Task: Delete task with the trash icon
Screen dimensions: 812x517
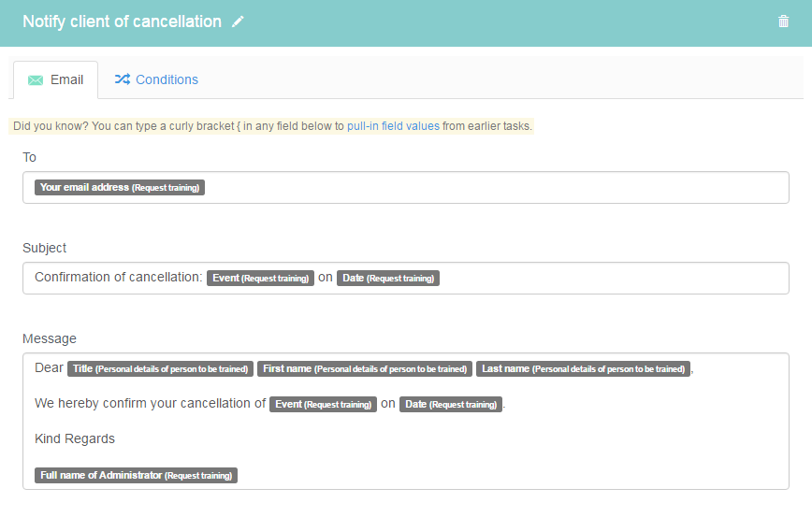Action: [x=783, y=22]
